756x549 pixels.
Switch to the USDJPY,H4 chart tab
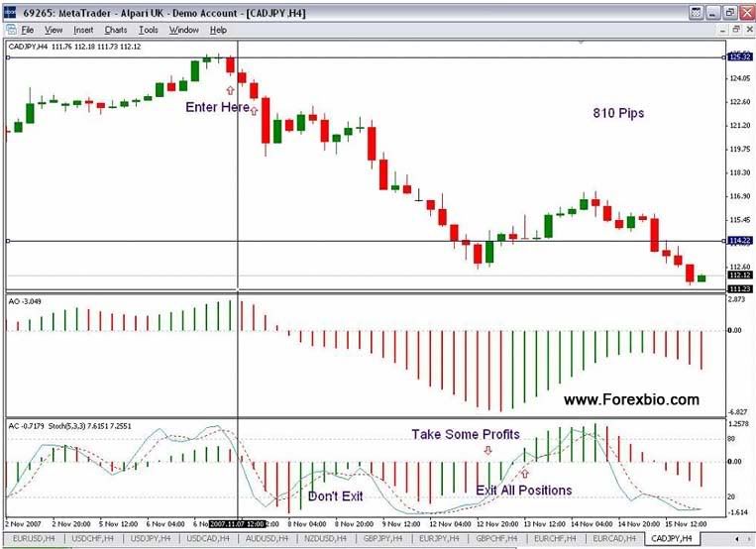[151, 538]
